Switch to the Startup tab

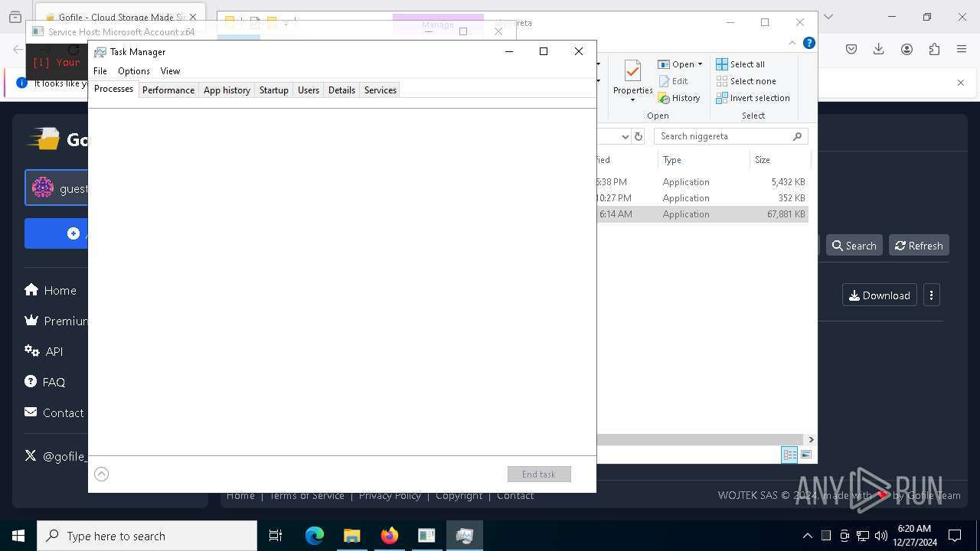point(273,90)
